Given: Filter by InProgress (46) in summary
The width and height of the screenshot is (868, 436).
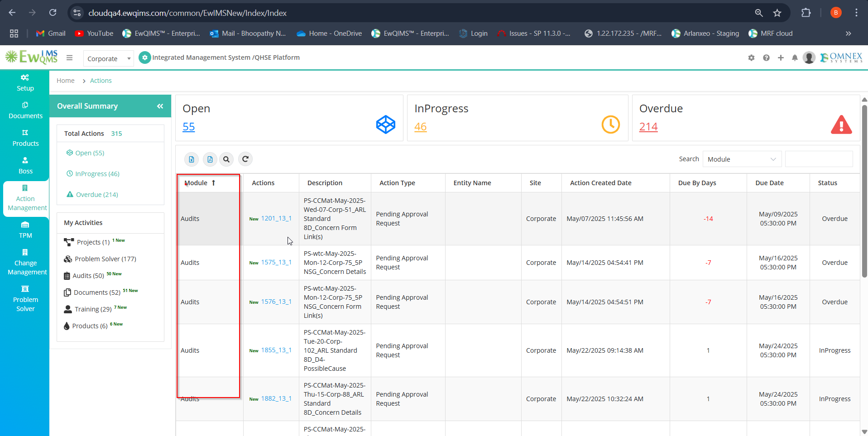Looking at the screenshot, I should [x=93, y=174].
